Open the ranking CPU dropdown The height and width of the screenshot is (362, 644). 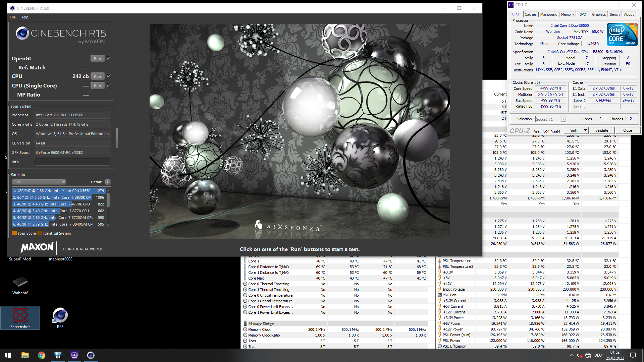pyautogui.click(x=39, y=182)
